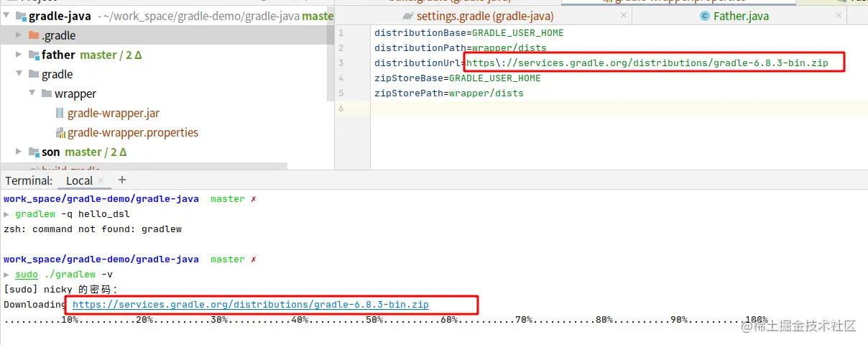Select the gradle folder name
Image resolution: width=868 pixels, height=345 pixels.
(57, 74)
